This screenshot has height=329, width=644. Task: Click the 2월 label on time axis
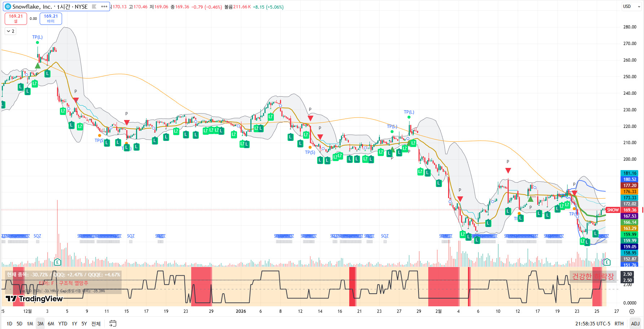(x=438, y=311)
